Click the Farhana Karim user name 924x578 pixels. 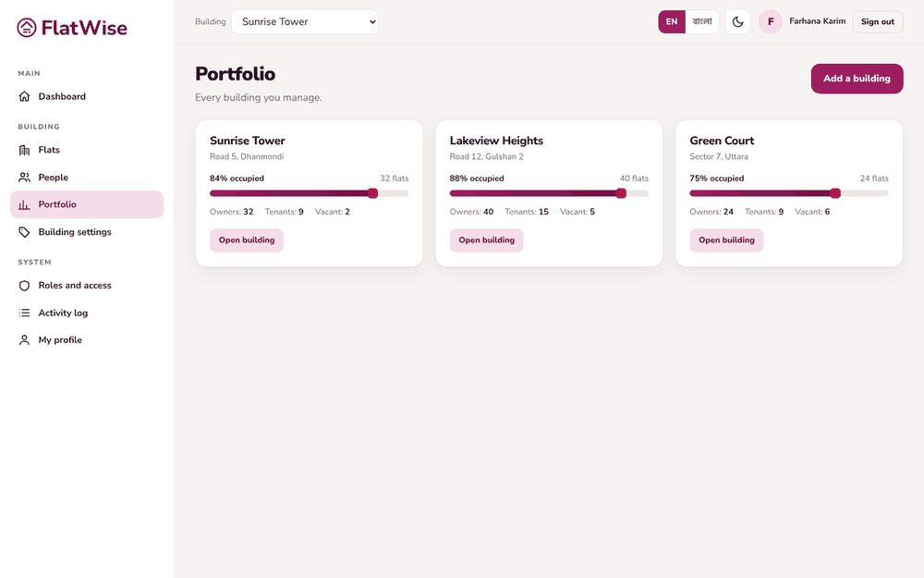coord(818,21)
